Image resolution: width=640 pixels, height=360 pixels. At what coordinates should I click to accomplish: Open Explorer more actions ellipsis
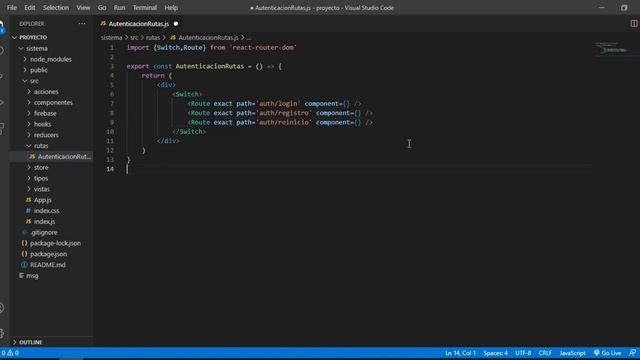tap(82, 24)
